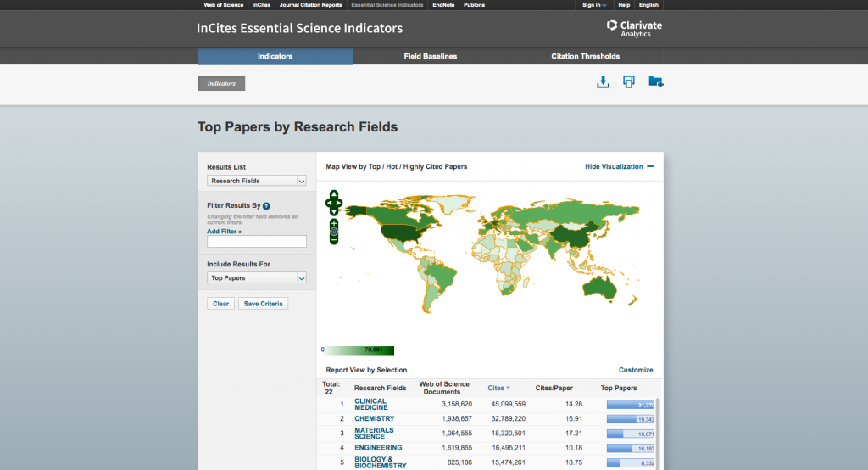Open Essential Science Indicators top link

(387, 5)
